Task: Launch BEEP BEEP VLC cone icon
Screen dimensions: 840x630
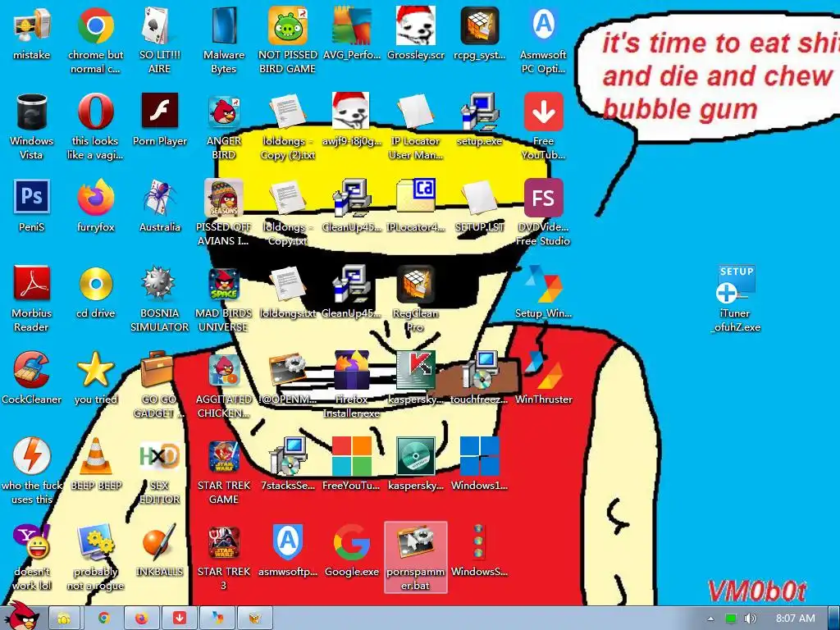Action: tap(95, 456)
